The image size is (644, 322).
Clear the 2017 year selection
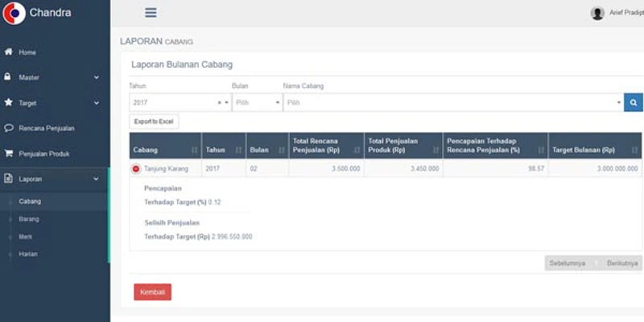[x=219, y=103]
